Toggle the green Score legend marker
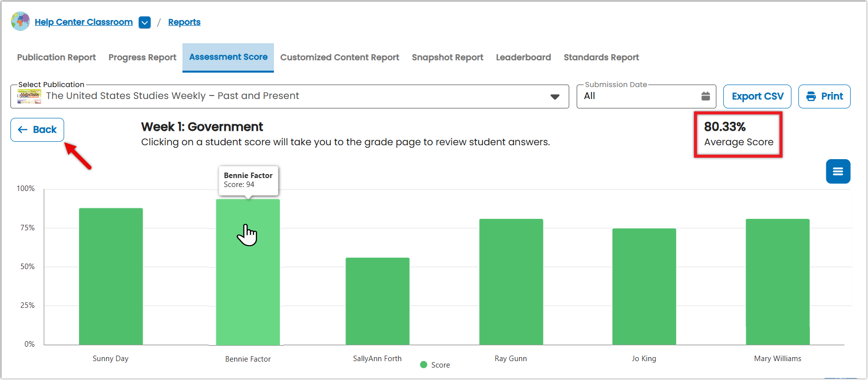The image size is (868, 380). [424, 365]
